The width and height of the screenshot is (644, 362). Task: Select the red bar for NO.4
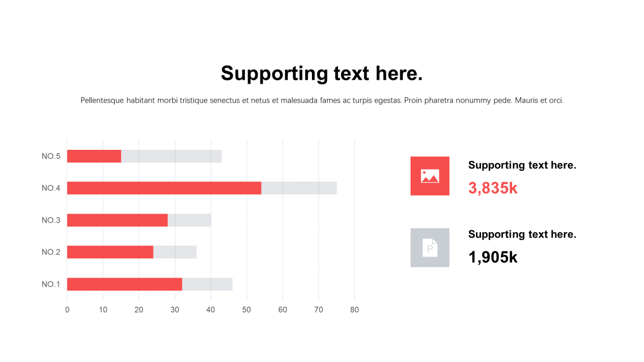[164, 188]
